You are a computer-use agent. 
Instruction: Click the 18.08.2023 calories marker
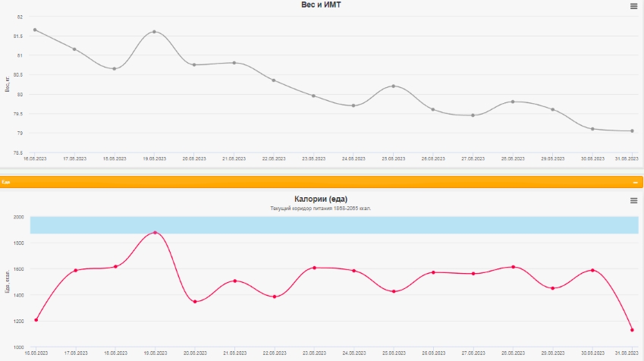116,266
